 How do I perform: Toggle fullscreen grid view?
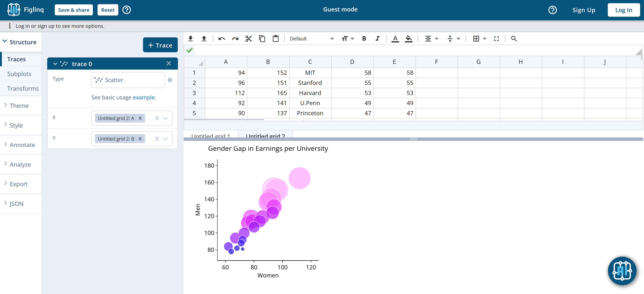(496, 39)
